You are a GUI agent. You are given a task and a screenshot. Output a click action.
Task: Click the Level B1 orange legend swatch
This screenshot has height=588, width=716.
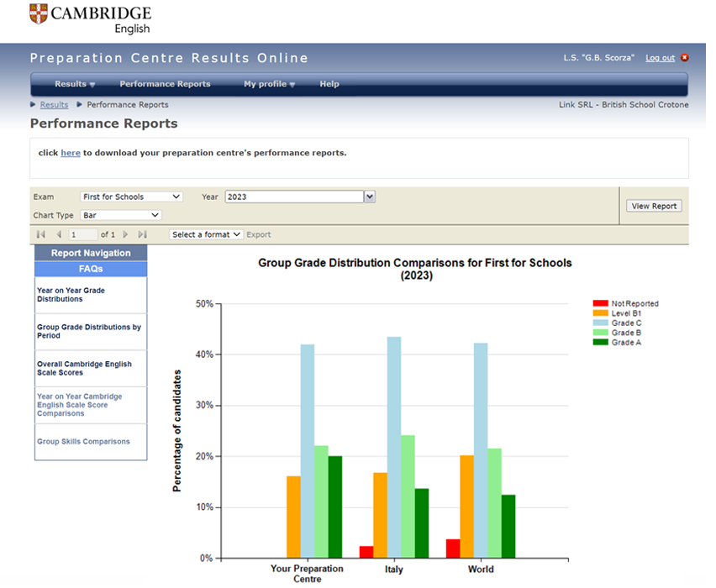[601, 313]
